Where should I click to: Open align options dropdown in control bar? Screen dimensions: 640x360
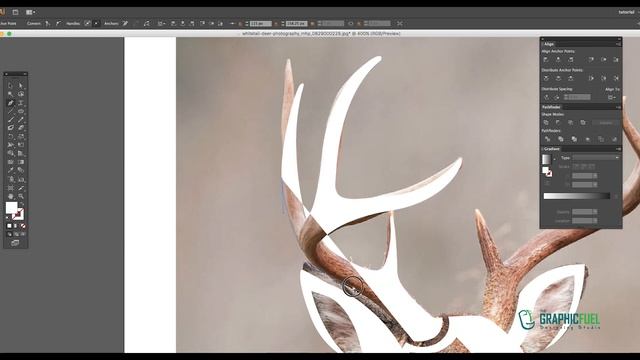click(161, 24)
